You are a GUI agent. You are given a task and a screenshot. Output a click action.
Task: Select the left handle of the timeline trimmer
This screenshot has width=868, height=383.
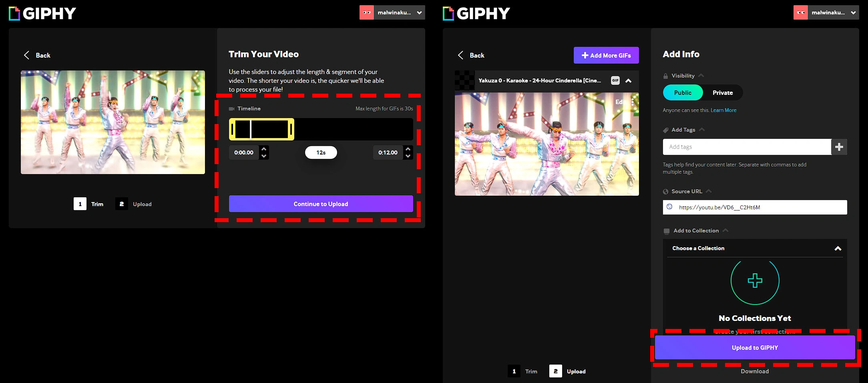[232, 129]
